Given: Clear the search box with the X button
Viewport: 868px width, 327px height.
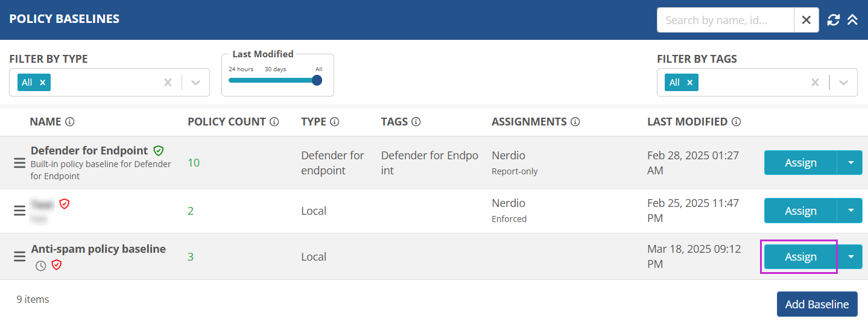Looking at the screenshot, I should [806, 20].
